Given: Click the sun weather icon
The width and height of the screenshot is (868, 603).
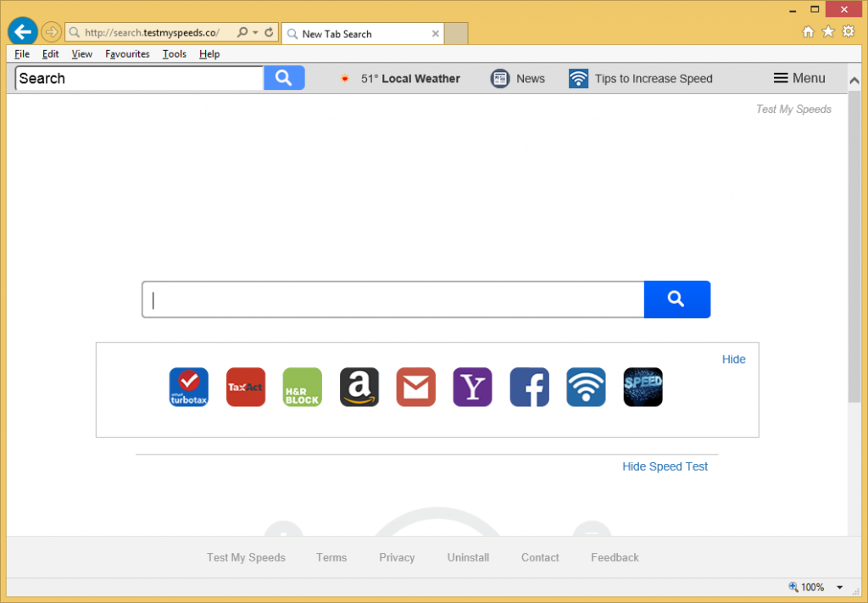Looking at the screenshot, I should pos(345,79).
